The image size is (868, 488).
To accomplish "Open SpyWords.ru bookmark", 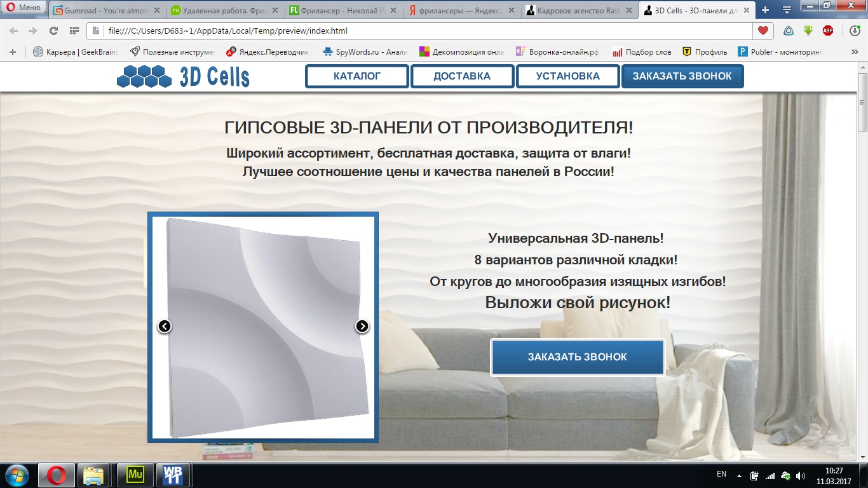I will [x=365, y=52].
